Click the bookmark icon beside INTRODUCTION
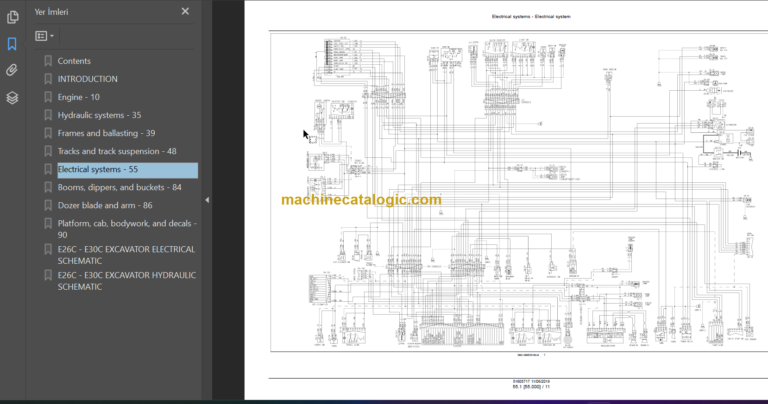Screen dimensions: 768x404 pos(48,79)
